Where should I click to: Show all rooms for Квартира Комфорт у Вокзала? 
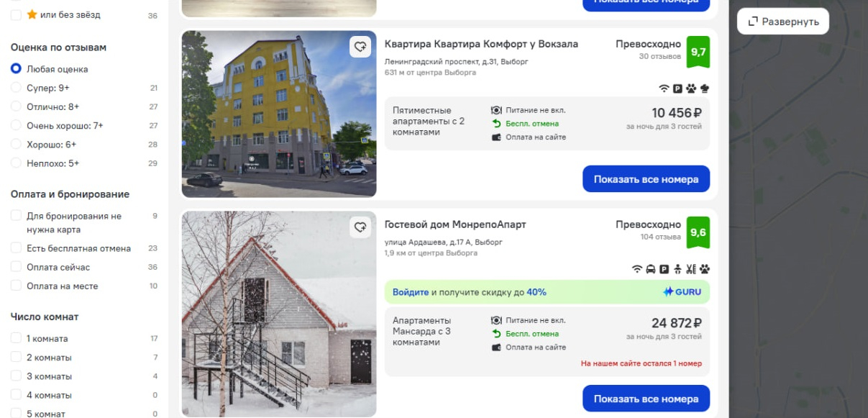point(646,179)
